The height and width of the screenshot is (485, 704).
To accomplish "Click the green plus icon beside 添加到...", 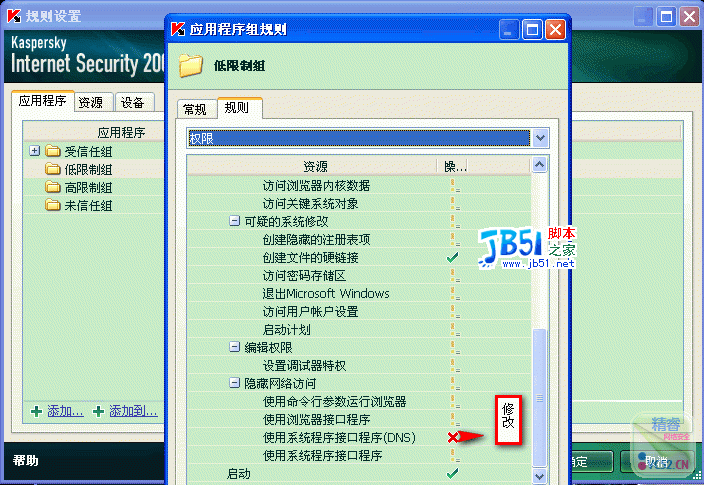I will click(98, 411).
